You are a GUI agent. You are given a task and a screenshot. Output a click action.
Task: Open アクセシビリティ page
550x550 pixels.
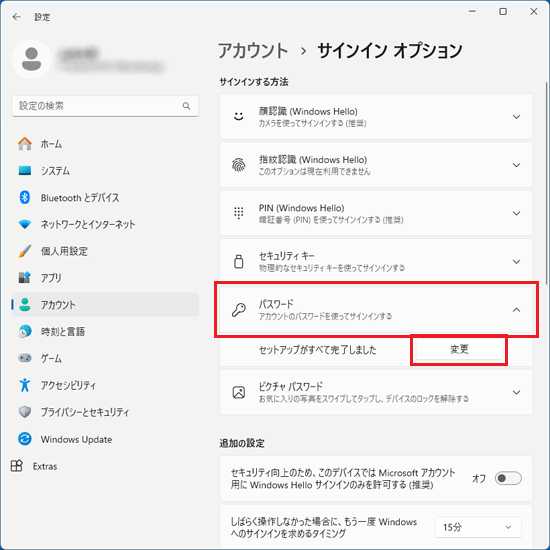coord(105,385)
